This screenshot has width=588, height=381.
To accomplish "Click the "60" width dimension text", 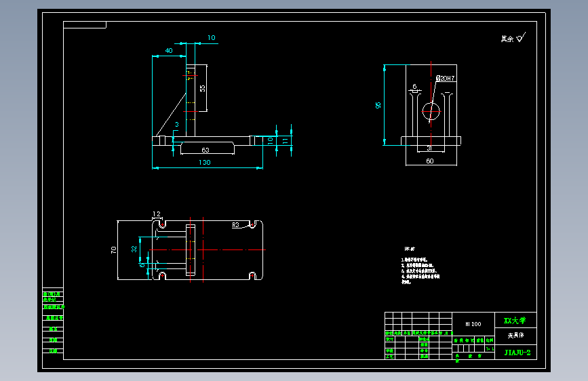I will coord(430,161).
